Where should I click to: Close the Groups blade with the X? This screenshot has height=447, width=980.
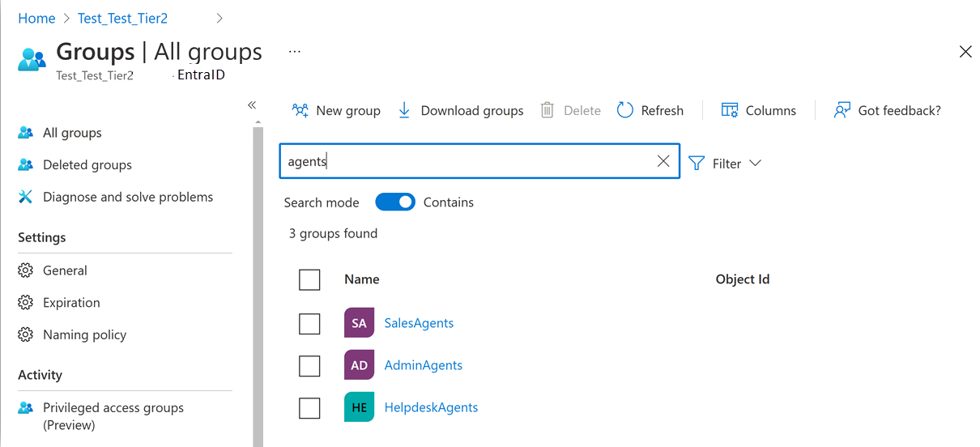click(965, 52)
